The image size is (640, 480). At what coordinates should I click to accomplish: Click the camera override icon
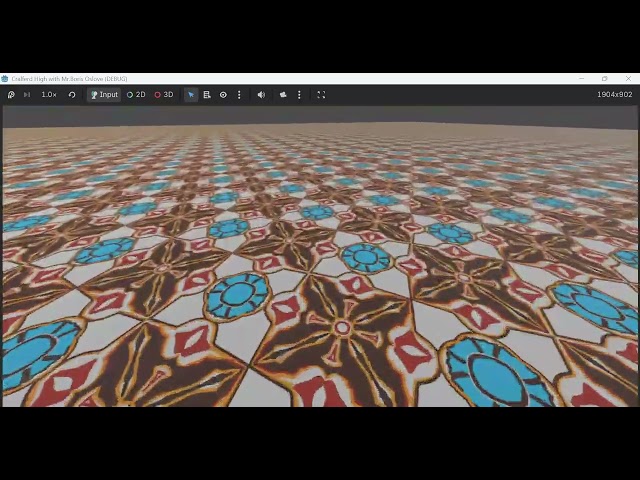click(283, 95)
